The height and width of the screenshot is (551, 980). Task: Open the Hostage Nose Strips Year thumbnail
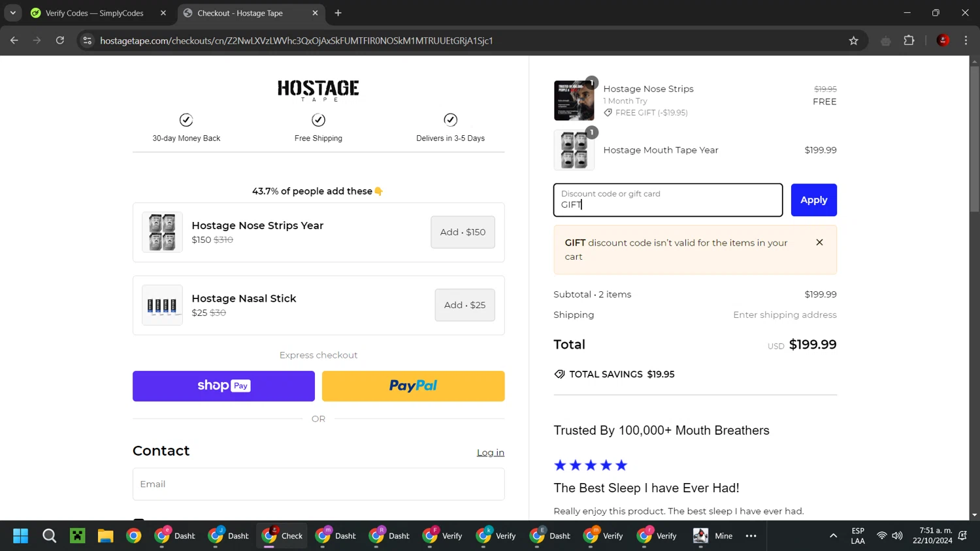click(x=162, y=232)
